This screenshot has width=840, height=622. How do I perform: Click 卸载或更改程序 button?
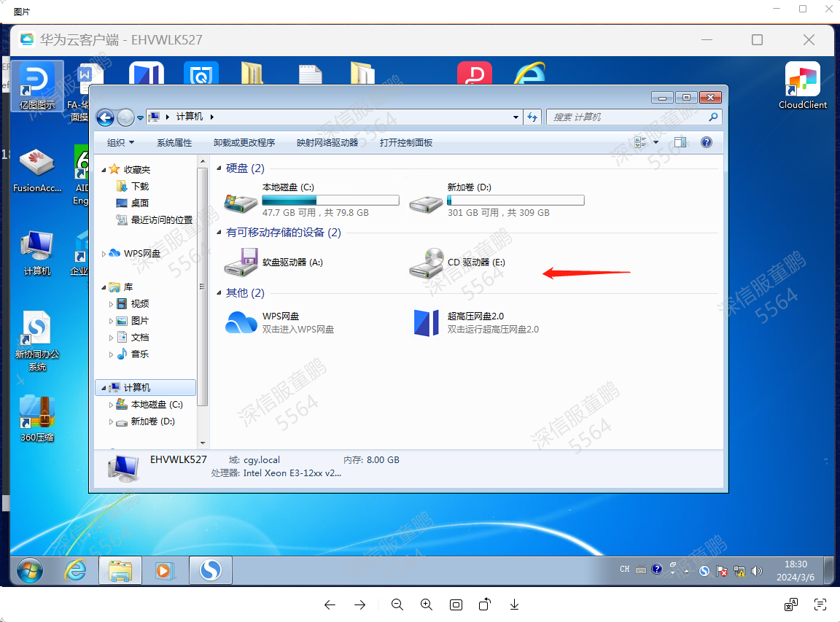click(244, 143)
